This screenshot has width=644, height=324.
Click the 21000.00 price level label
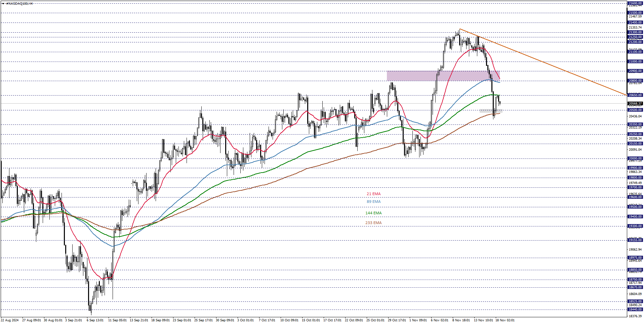[x=635, y=62]
